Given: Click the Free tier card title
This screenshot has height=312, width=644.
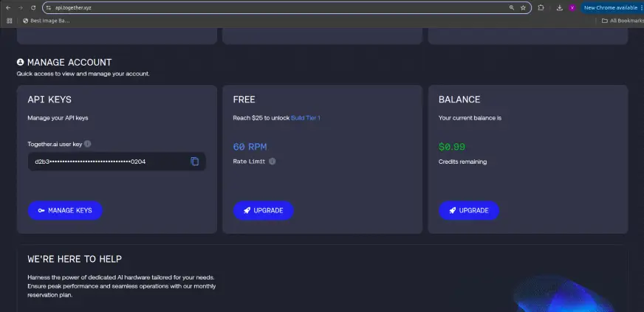Looking at the screenshot, I should click(244, 100).
